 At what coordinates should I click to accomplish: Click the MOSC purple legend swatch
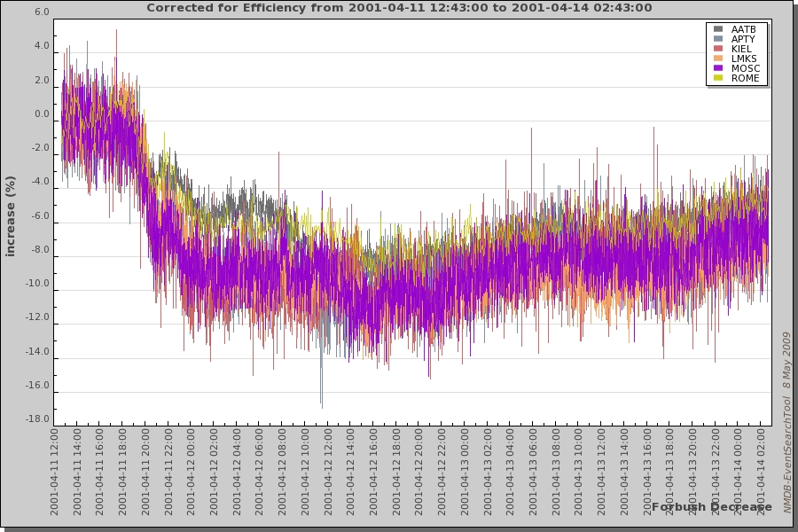718,67
